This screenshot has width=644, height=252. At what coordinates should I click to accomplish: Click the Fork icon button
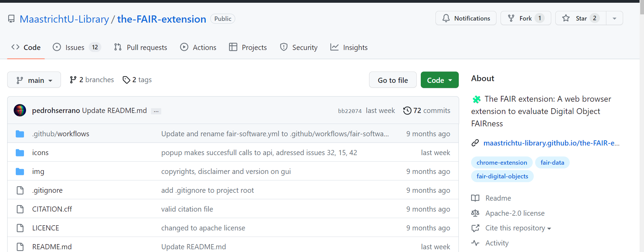click(511, 18)
